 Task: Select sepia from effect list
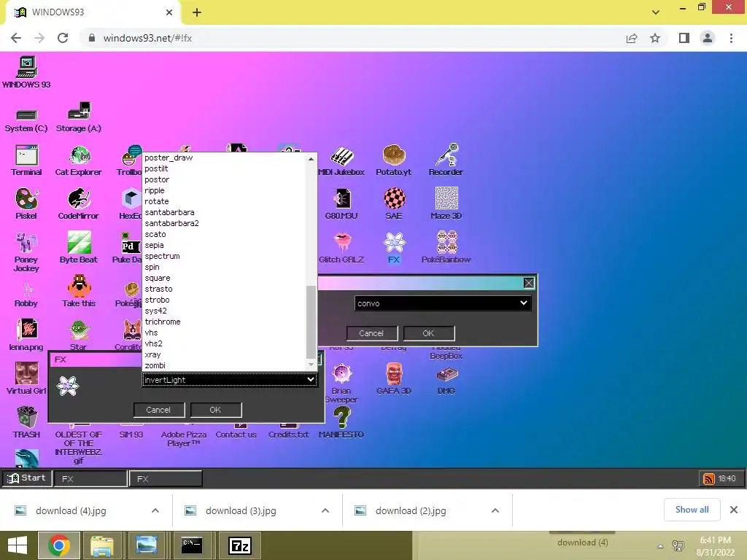(154, 245)
